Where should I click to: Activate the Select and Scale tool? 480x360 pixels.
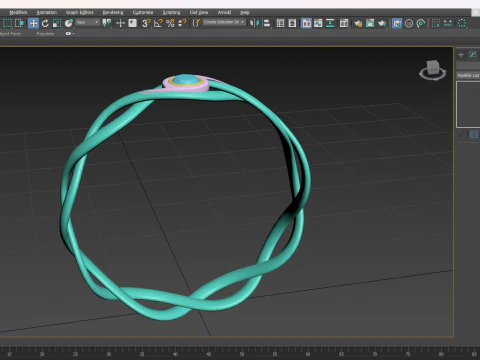[57, 23]
